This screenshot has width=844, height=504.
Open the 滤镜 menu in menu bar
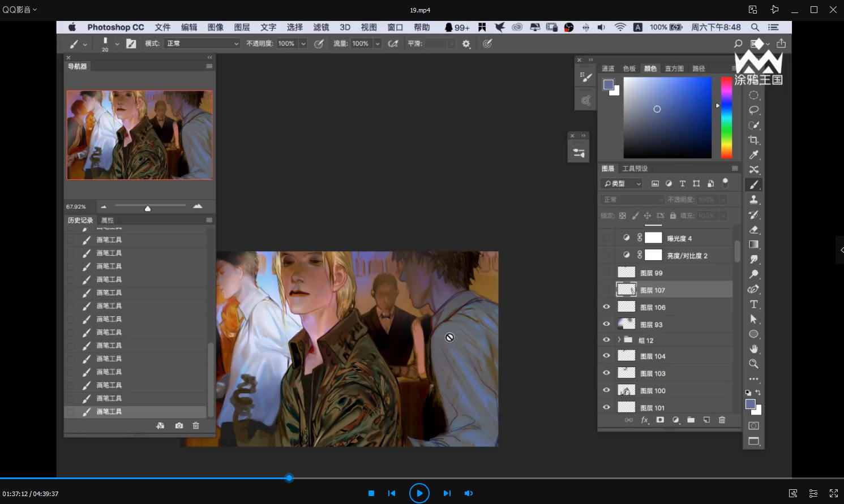[320, 27]
